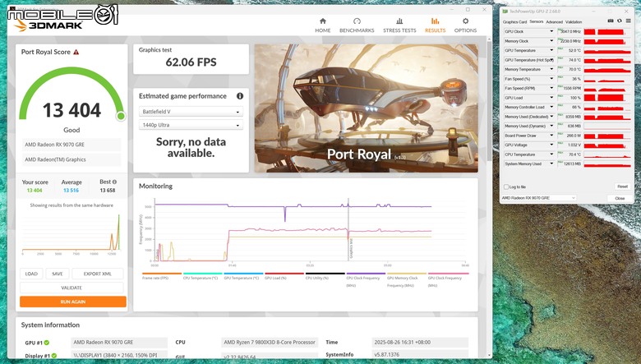Click the Time value 2025-08-26 16:31
The height and width of the screenshot is (364, 641).
pyautogui.click(x=420, y=343)
